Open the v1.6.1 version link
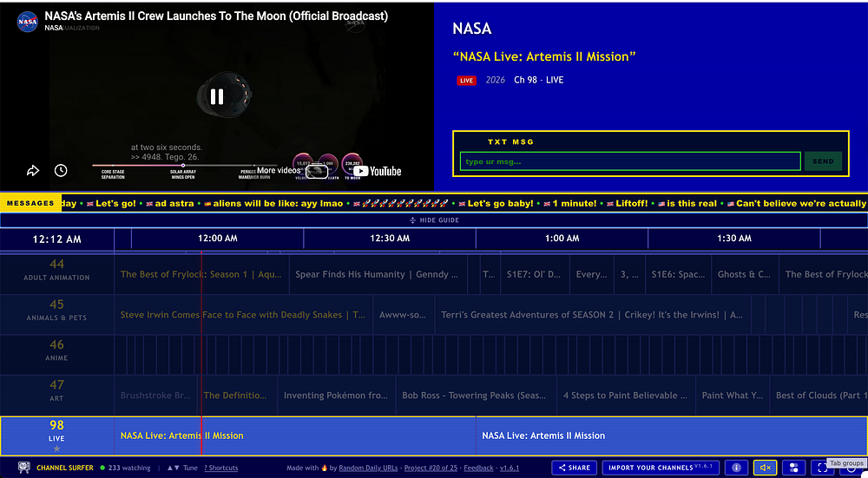Screen dimensions: 868x478 tap(510, 468)
